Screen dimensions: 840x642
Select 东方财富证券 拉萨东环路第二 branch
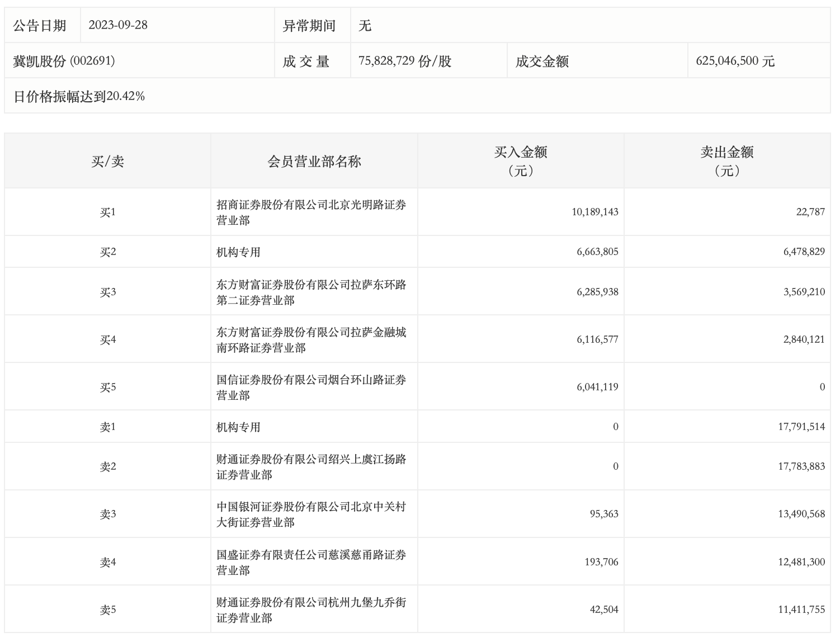click(x=311, y=292)
